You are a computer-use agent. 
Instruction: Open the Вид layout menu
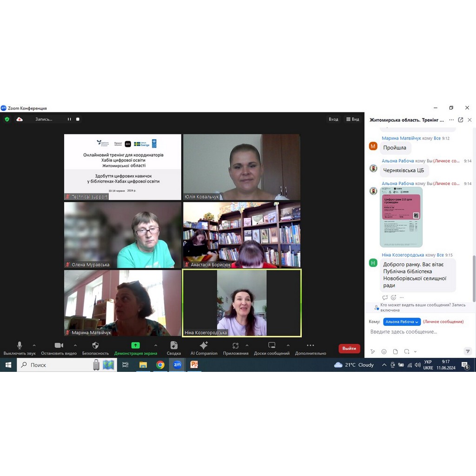click(x=352, y=119)
